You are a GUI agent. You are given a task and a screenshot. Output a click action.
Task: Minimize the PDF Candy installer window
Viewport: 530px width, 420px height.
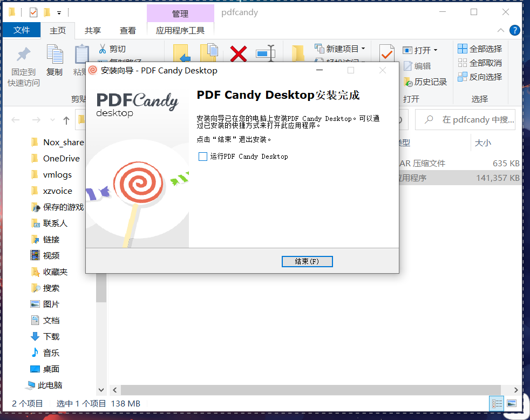pyautogui.click(x=320, y=70)
